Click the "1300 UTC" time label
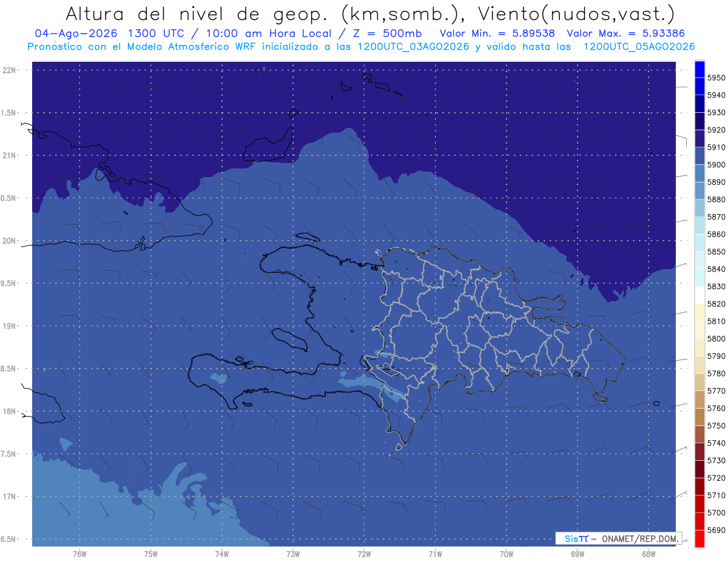The height and width of the screenshot is (562, 728). point(158,34)
